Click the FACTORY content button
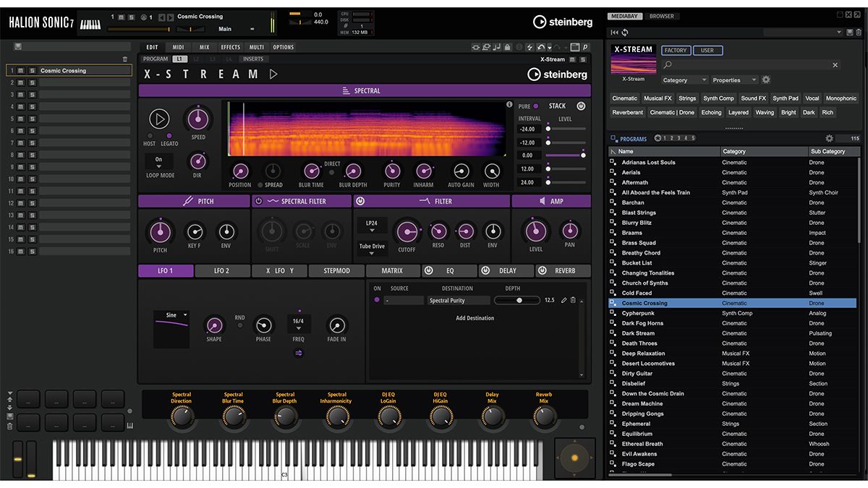This screenshot has height=488, width=868. [x=676, y=50]
